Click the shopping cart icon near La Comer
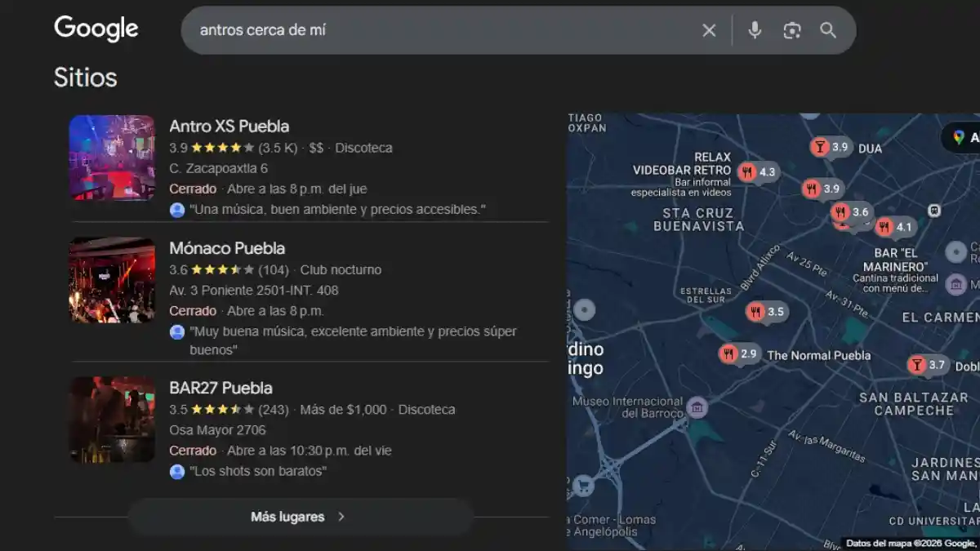The height and width of the screenshot is (551, 980). (583, 487)
